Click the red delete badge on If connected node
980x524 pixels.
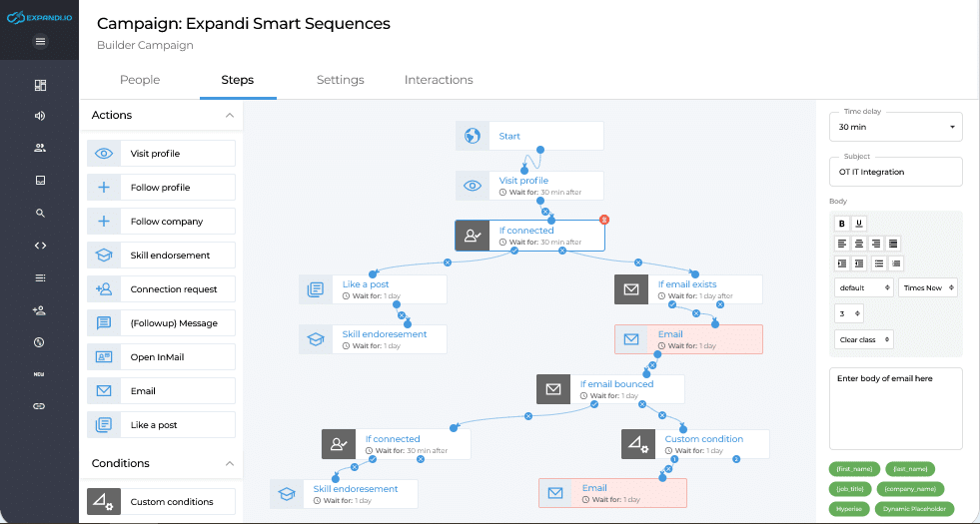click(603, 220)
